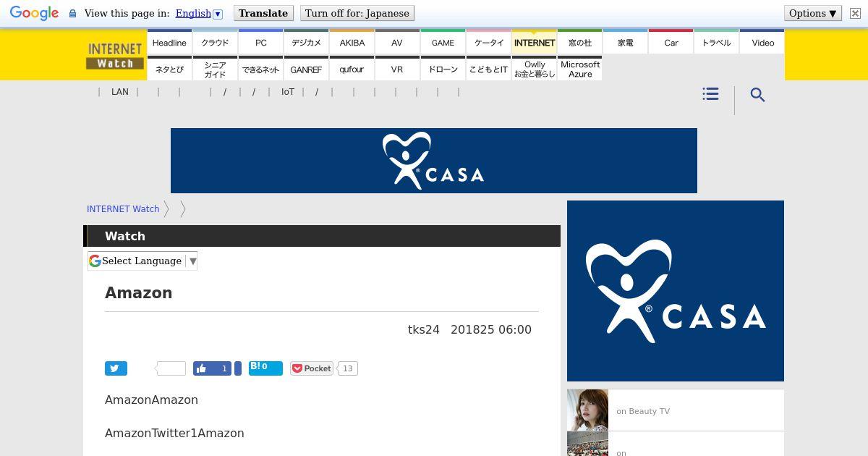
Task: Click the Pocket count 13
Action: 347,368
